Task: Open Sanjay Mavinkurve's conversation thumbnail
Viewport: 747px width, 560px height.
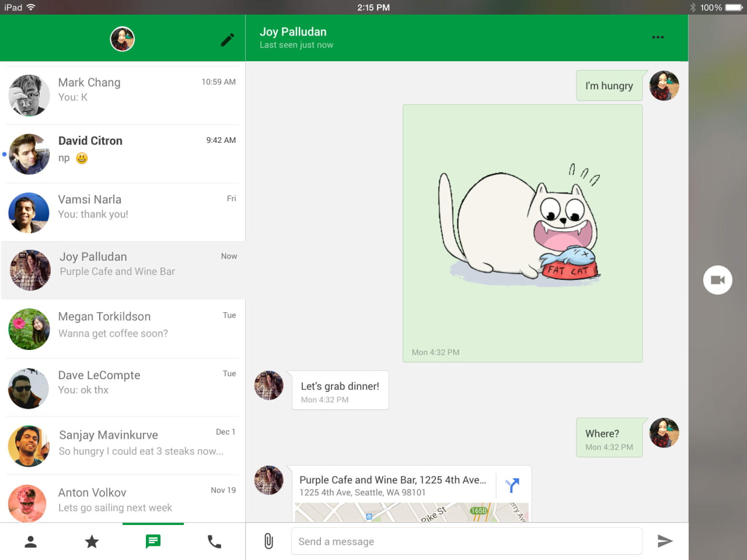Action: click(29, 446)
